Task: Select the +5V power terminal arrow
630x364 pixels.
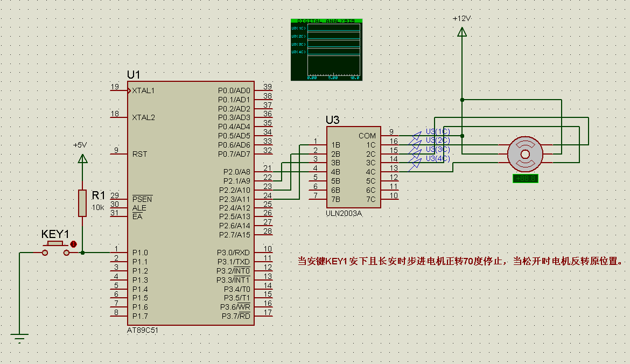Action: click(82, 159)
